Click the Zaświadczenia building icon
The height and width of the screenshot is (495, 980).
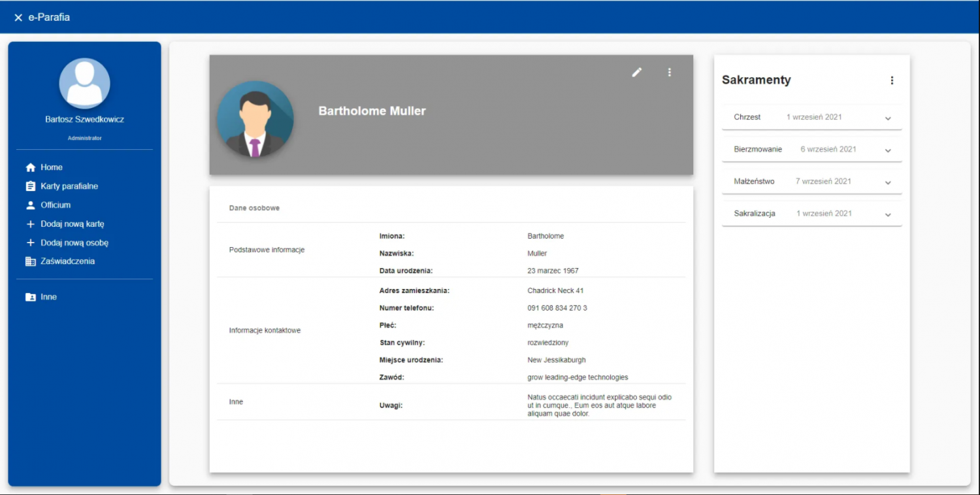30,262
